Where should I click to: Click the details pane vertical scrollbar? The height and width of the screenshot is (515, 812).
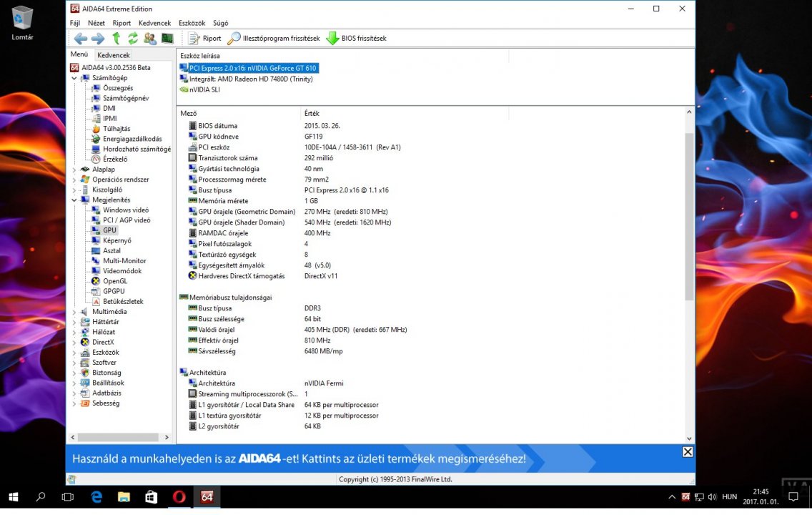click(689, 217)
